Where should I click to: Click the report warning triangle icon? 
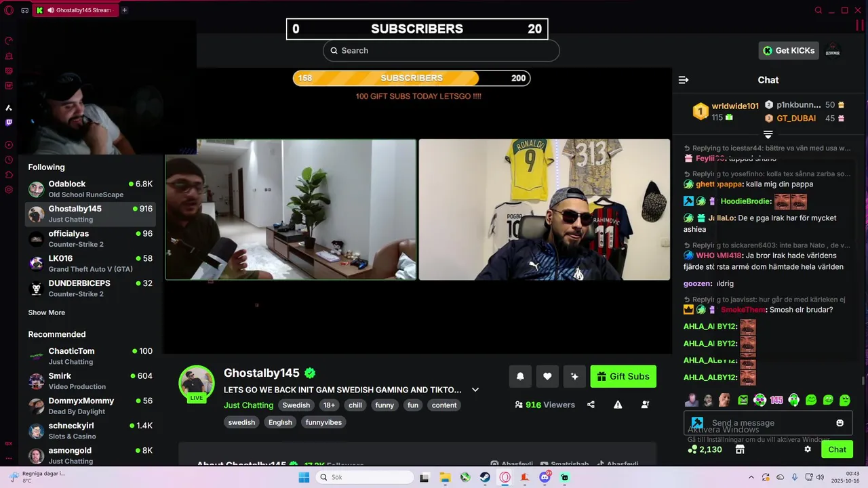tap(618, 405)
